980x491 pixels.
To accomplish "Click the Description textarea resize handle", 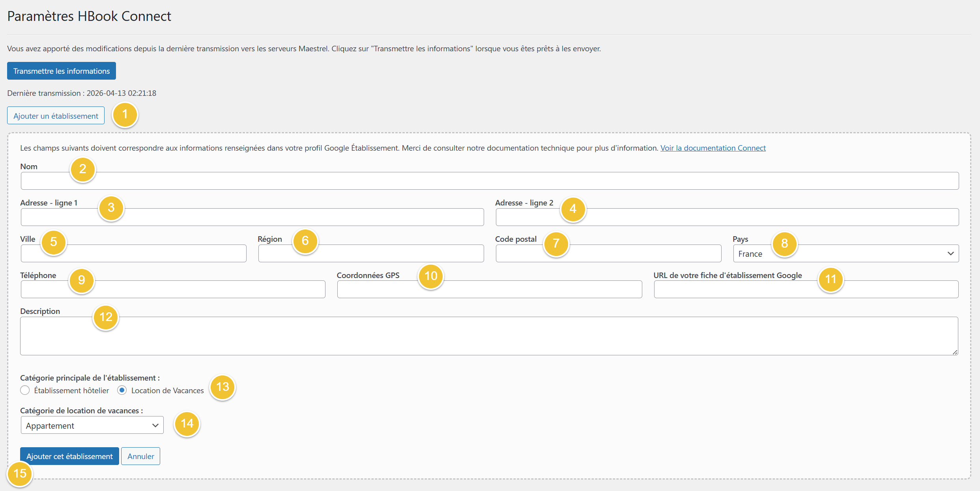I will coord(955,352).
